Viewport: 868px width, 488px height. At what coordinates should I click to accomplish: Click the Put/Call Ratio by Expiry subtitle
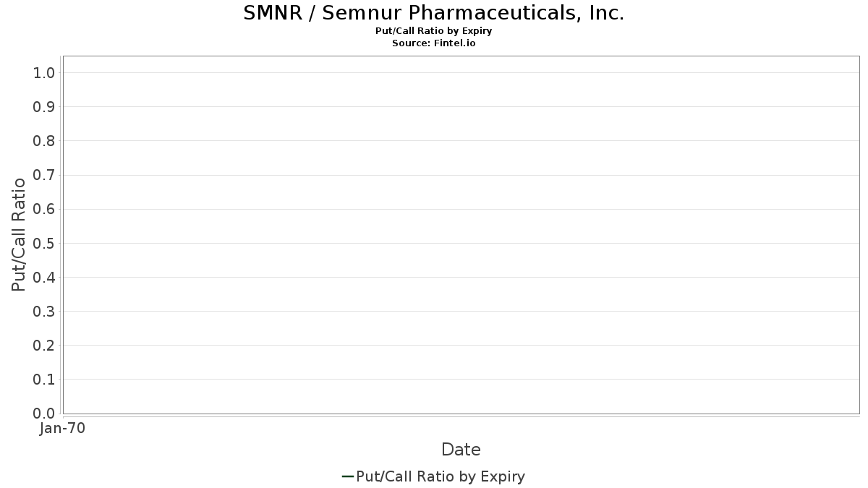click(434, 31)
